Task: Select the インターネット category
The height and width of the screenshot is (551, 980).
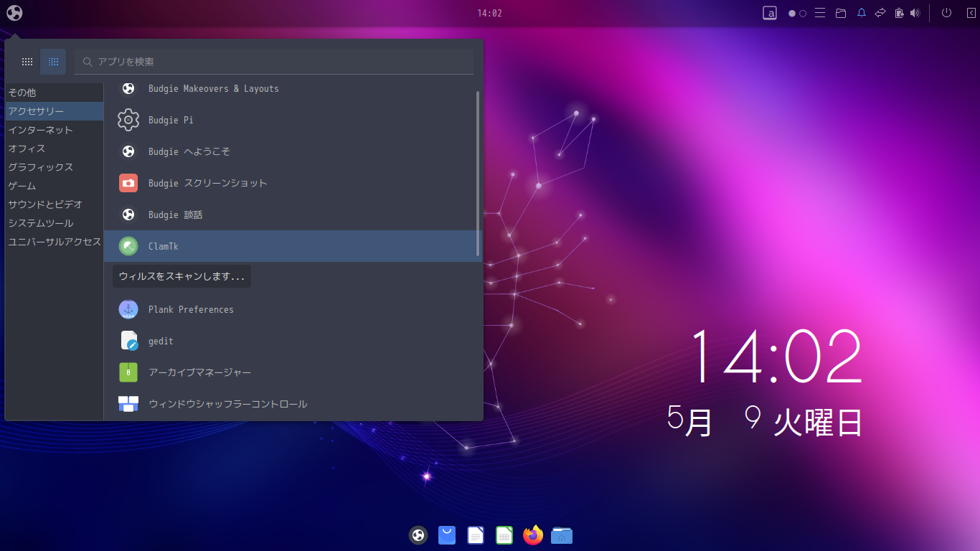Action: [x=55, y=130]
